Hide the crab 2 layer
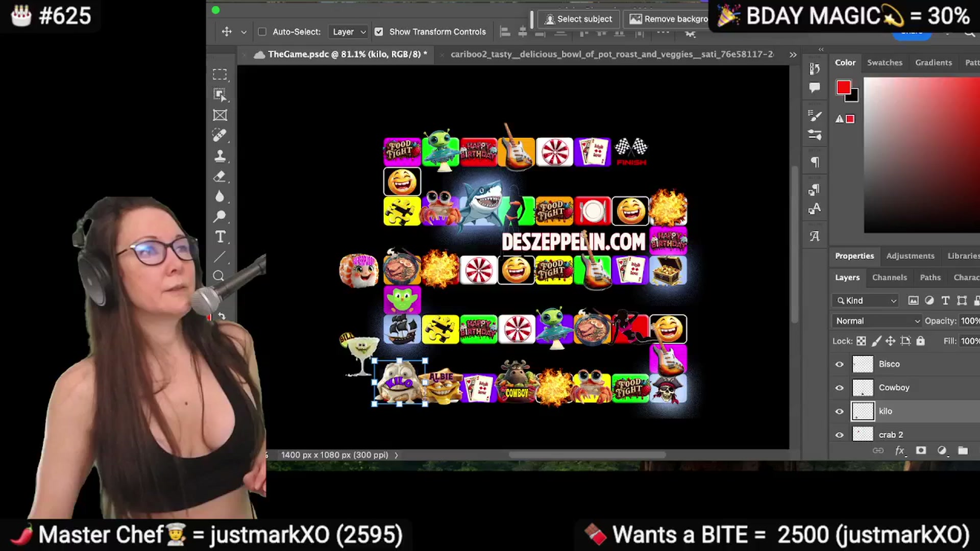The height and width of the screenshot is (551, 980). (x=840, y=435)
